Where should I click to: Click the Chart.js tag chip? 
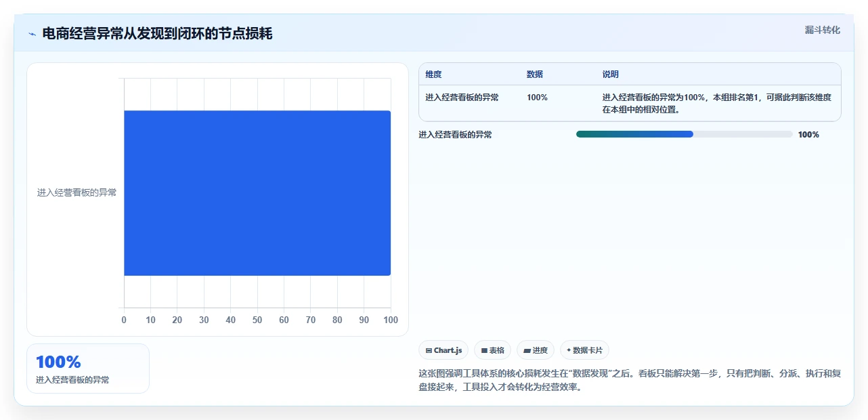443,350
